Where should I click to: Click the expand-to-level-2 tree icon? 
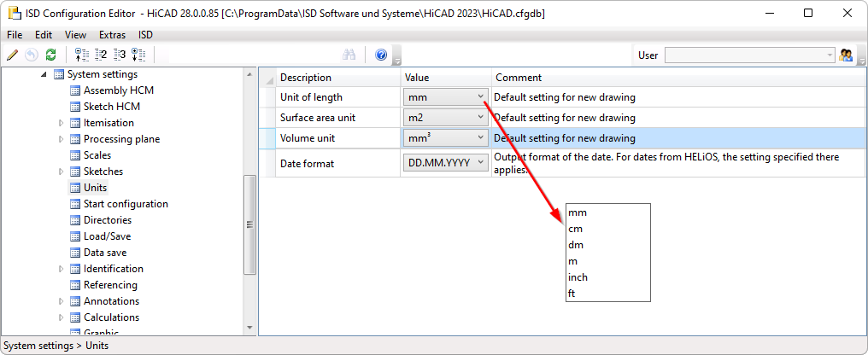pos(101,55)
